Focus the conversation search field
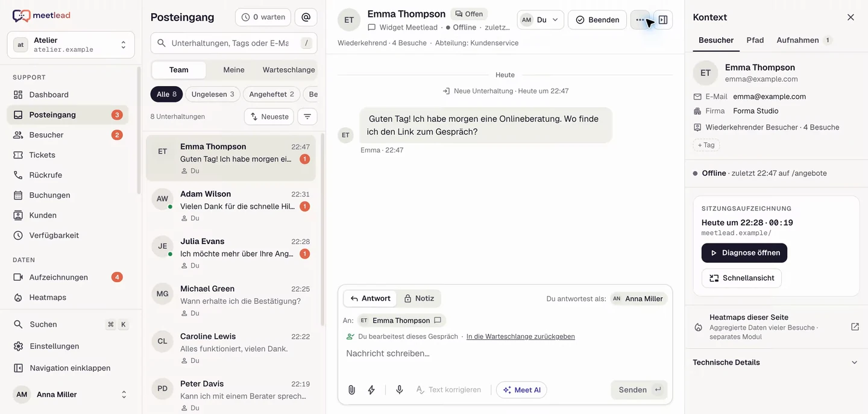Image resolution: width=868 pixels, height=414 pixels. click(234, 43)
